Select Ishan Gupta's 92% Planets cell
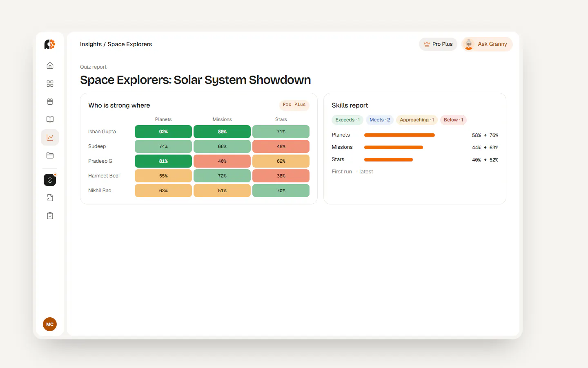Viewport: 588px width, 368px height. (163, 132)
